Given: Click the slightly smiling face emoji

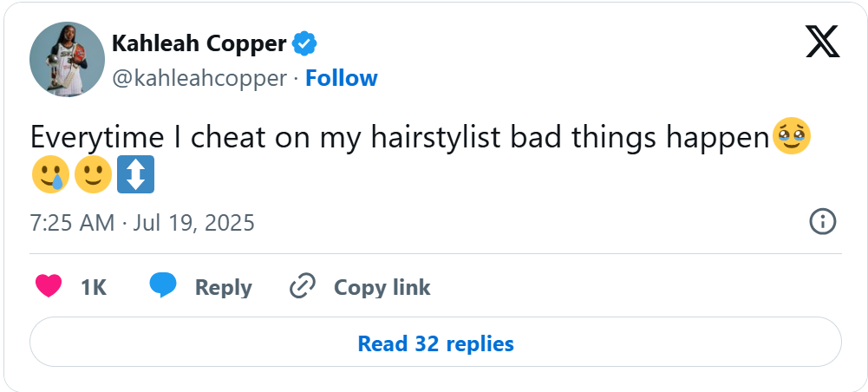Looking at the screenshot, I should coord(93,176).
